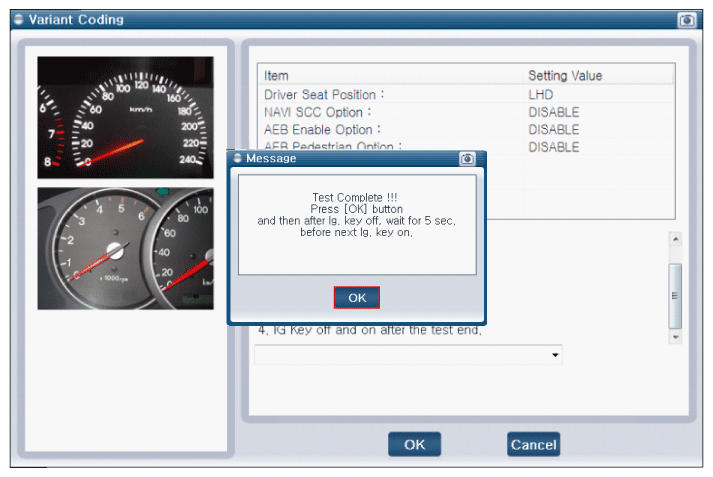Click DISABLE value for NAVI SCC Option
The width and height of the screenshot is (713, 477).
pyautogui.click(x=553, y=112)
